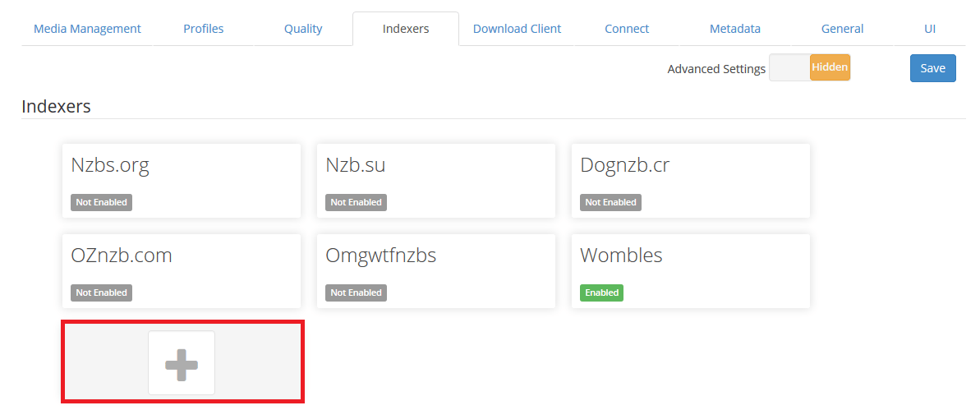Go to the Quality tab
Image resolution: width=980 pixels, height=410 pixels.
(303, 29)
